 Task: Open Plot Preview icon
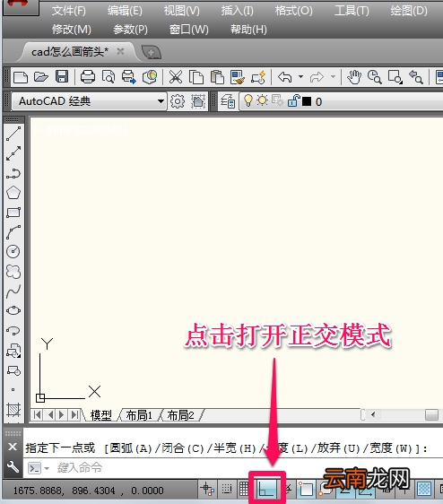pyautogui.click(x=109, y=77)
